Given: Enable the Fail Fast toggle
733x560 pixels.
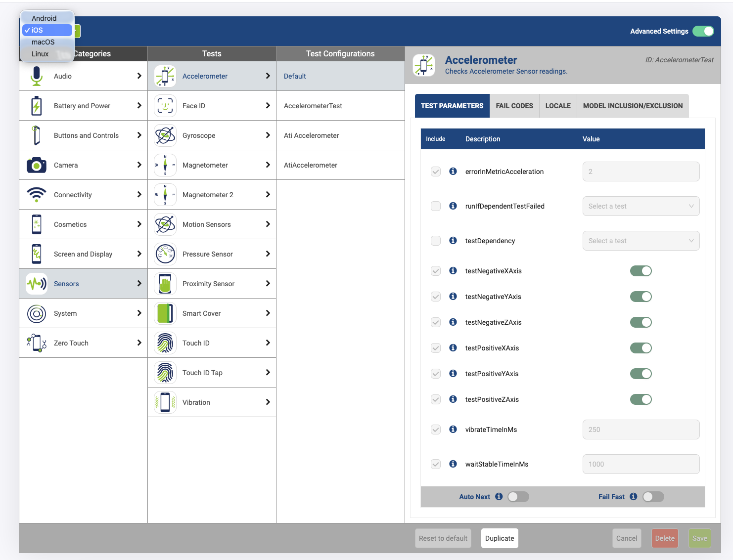Looking at the screenshot, I should point(653,497).
